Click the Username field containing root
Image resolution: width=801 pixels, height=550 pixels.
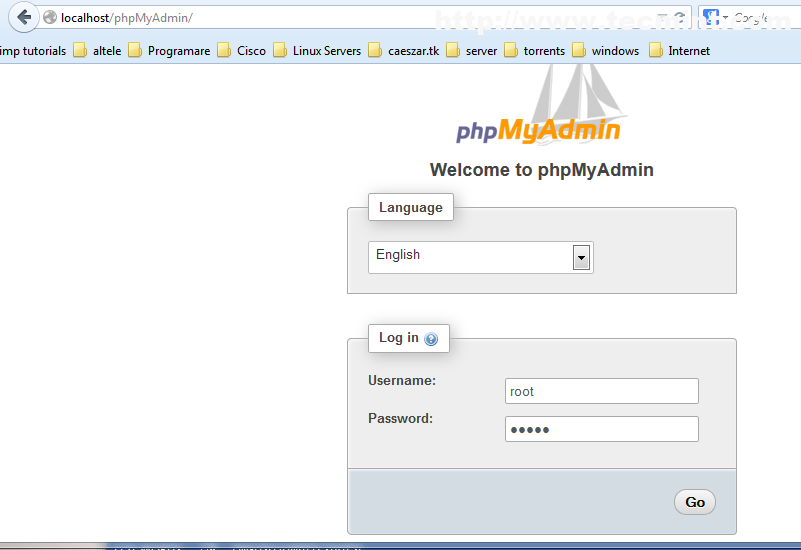coord(602,391)
